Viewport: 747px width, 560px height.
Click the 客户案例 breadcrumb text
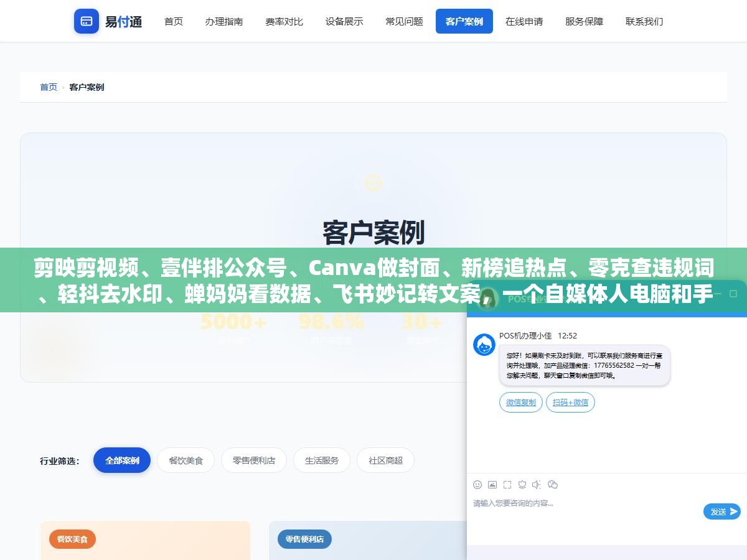[x=87, y=87]
